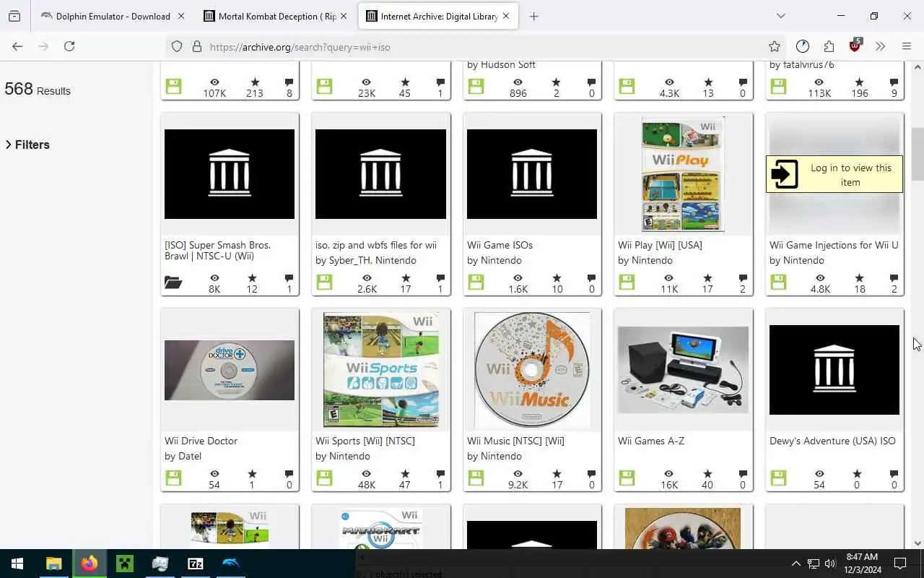The width and height of the screenshot is (924, 578).
Task: Click favorites star on Wii Games A-Z card
Action: (x=707, y=474)
